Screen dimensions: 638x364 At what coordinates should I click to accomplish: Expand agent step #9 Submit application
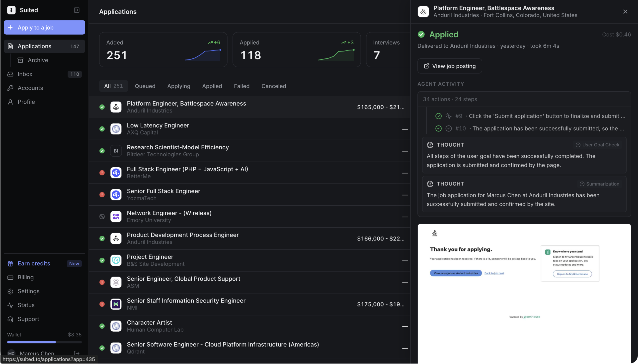[530, 116]
